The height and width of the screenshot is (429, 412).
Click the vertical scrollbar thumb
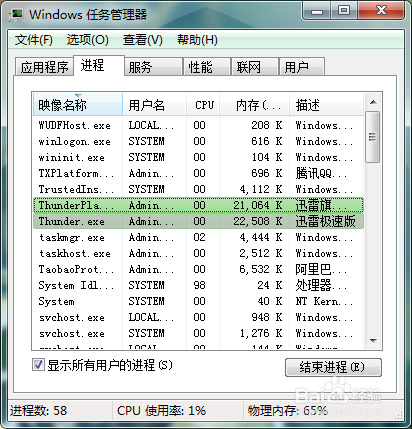tap(373, 137)
